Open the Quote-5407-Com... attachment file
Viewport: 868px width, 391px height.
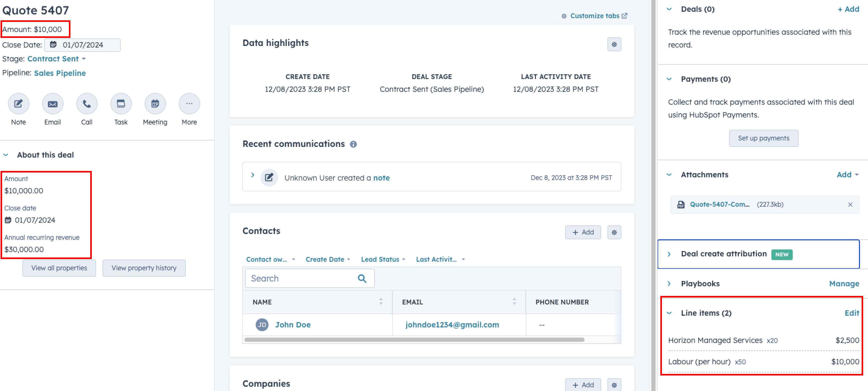pos(719,205)
